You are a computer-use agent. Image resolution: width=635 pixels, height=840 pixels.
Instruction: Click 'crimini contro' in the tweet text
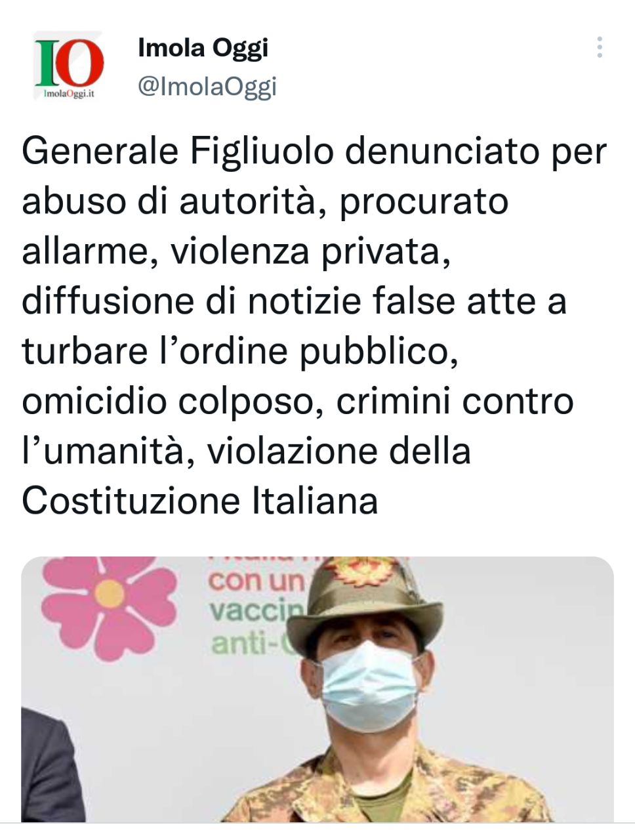455,402
